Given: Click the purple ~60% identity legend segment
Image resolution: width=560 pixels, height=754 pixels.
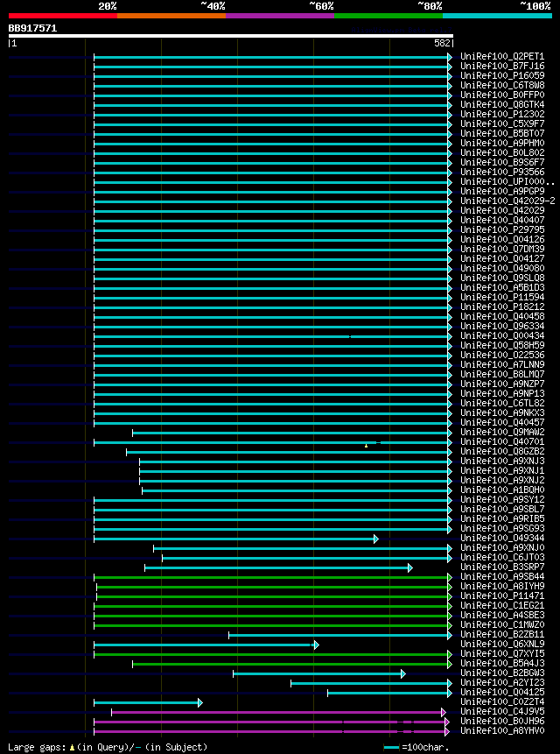Looking at the screenshot, I should [x=280, y=16].
